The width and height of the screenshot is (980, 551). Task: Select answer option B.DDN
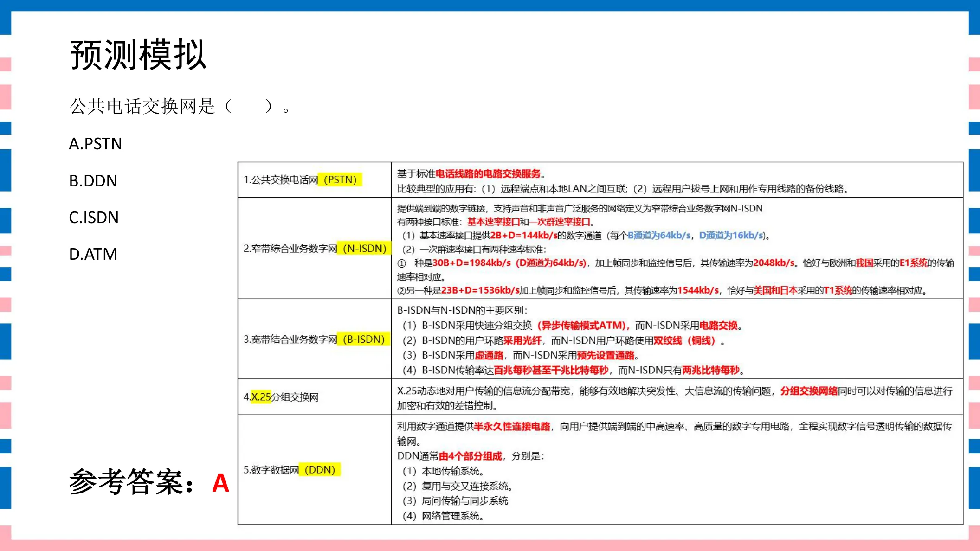click(x=93, y=180)
